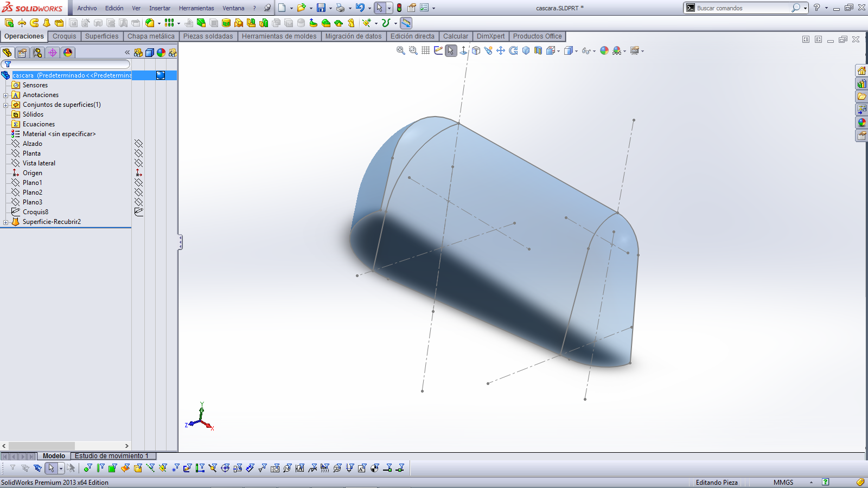Select Croquis8 in the feature tree
The width and height of the screenshot is (868, 488).
tap(35, 212)
